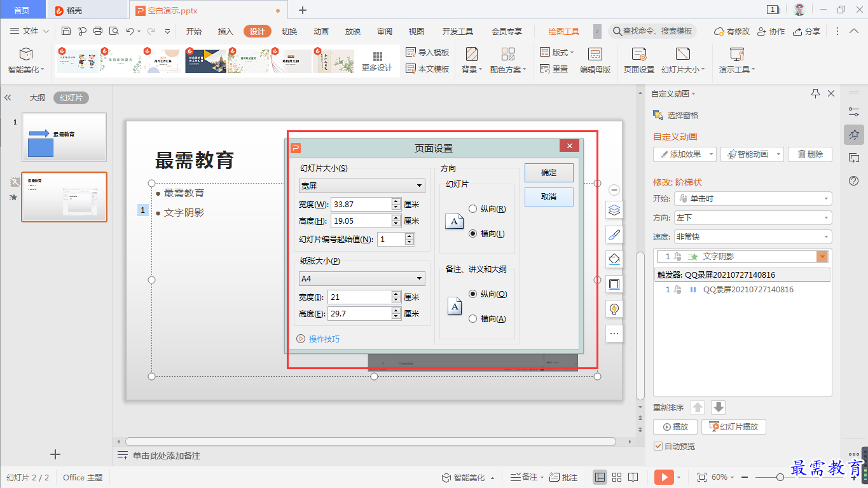
Task: Click the brush floating tool icon
Action: click(x=614, y=234)
